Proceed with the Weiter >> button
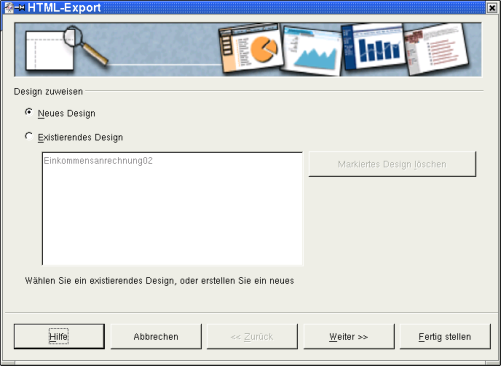 [349, 337]
